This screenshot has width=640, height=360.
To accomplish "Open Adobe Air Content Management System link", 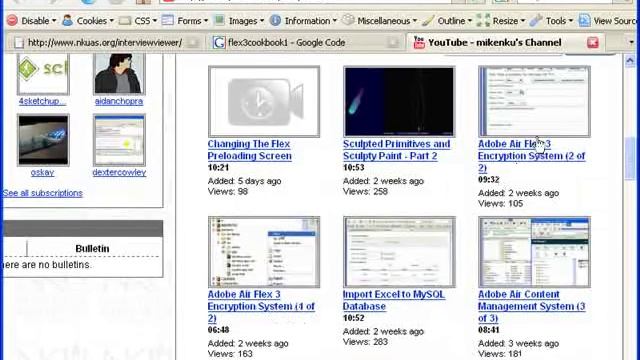I will click(531, 306).
